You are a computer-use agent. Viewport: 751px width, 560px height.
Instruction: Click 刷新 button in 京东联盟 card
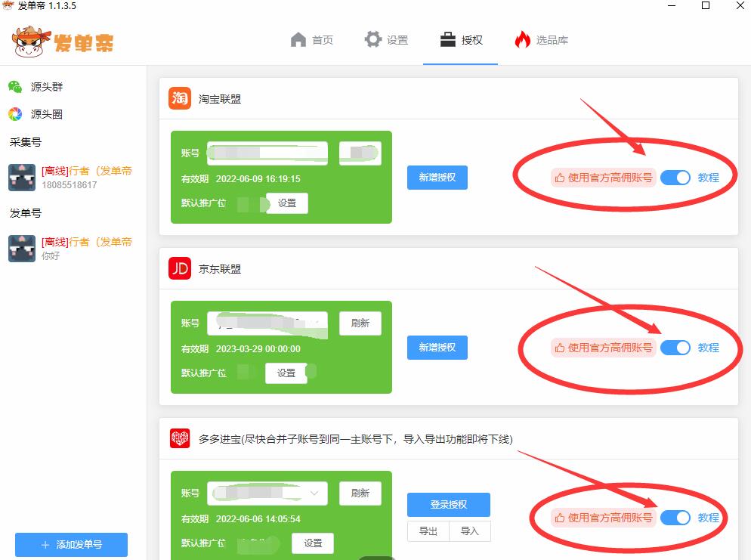(x=360, y=323)
